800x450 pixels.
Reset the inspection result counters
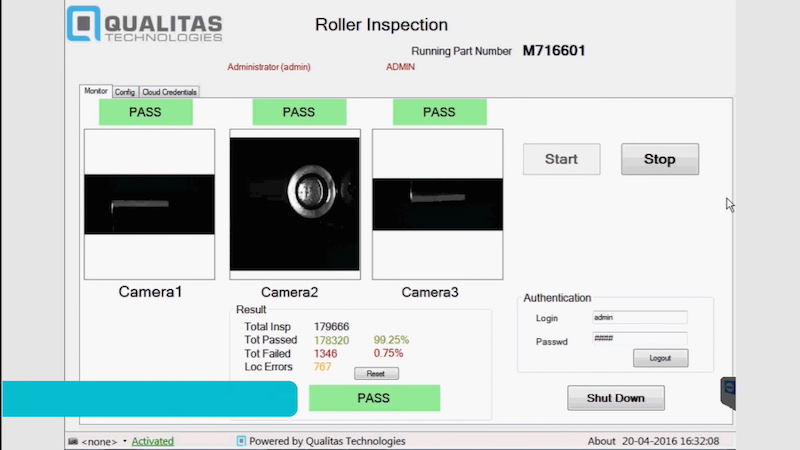tap(376, 373)
